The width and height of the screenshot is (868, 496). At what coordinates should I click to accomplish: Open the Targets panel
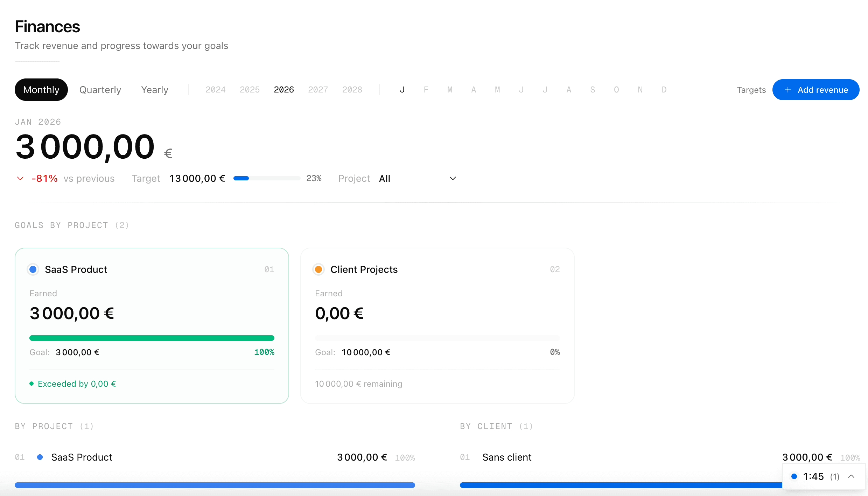[750, 90]
